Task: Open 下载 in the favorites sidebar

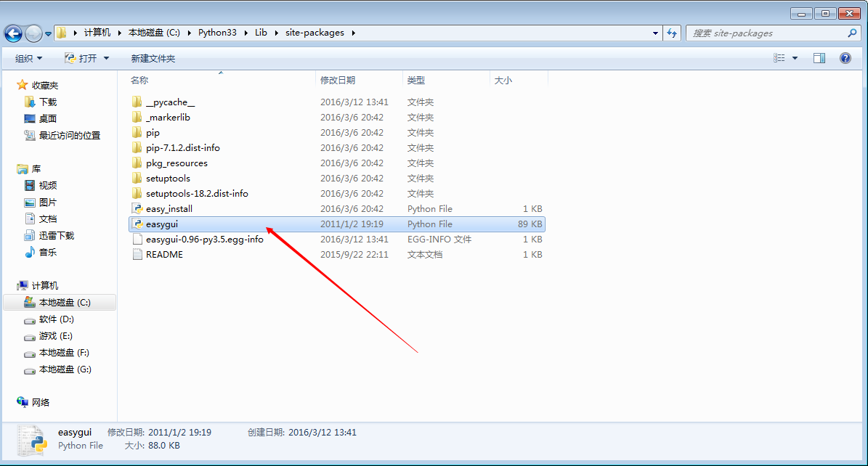Action: point(48,102)
